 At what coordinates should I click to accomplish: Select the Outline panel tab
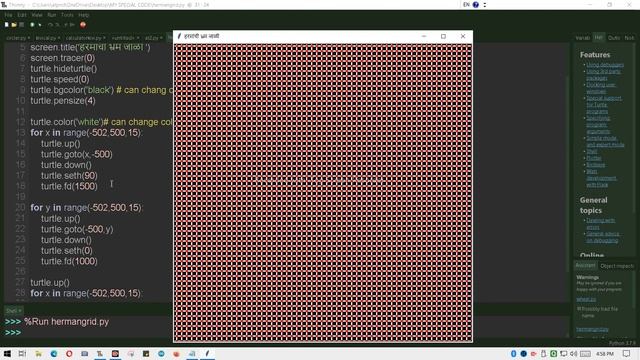(614, 38)
